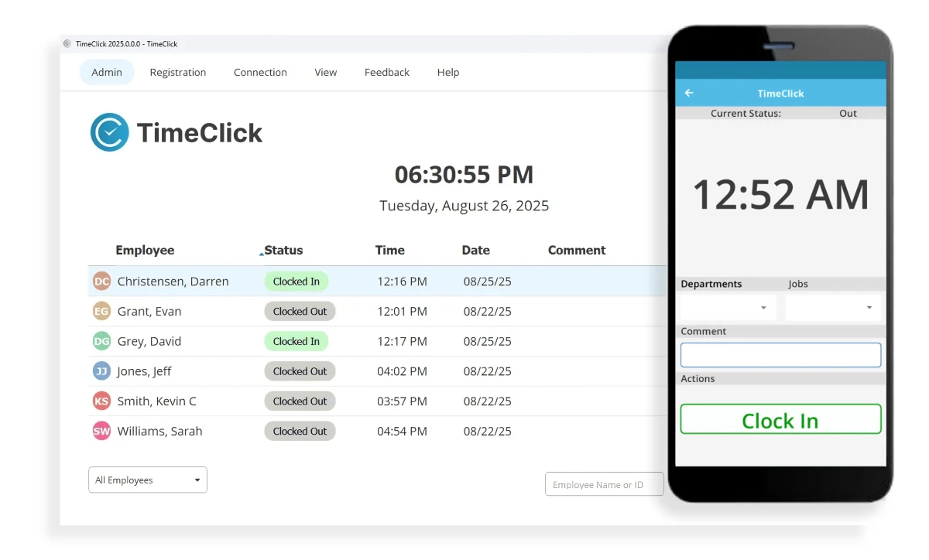The height and width of the screenshot is (560, 929).
Task: Open the View menu
Action: [x=325, y=72]
